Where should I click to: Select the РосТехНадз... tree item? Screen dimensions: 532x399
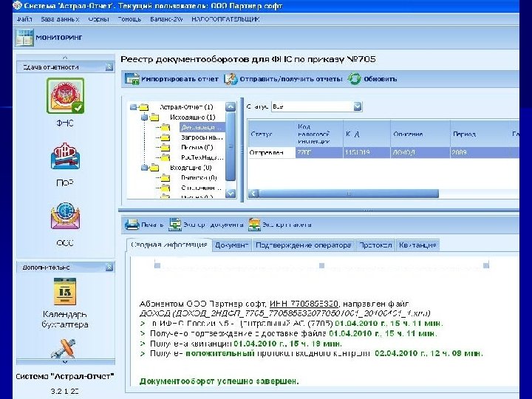coord(202,157)
